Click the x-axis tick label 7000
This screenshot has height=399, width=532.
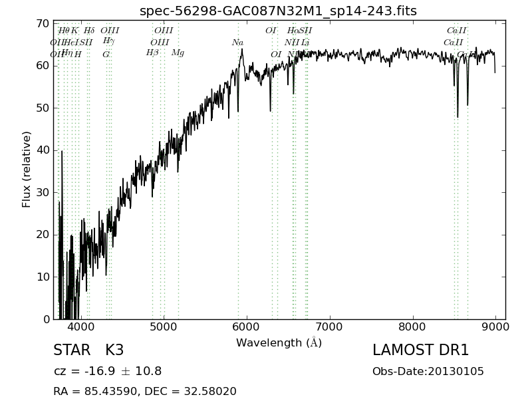click(330, 327)
